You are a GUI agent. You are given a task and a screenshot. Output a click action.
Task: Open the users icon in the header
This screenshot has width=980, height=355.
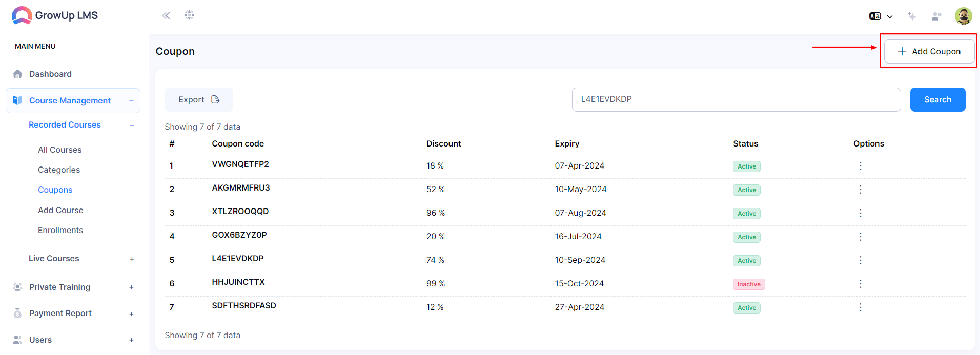click(936, 16)
